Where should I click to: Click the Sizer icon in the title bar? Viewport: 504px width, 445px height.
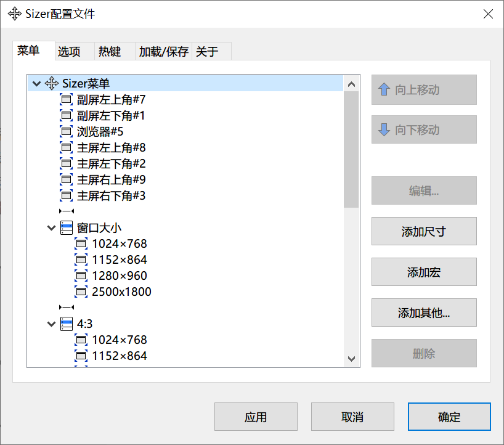(15, 14)
